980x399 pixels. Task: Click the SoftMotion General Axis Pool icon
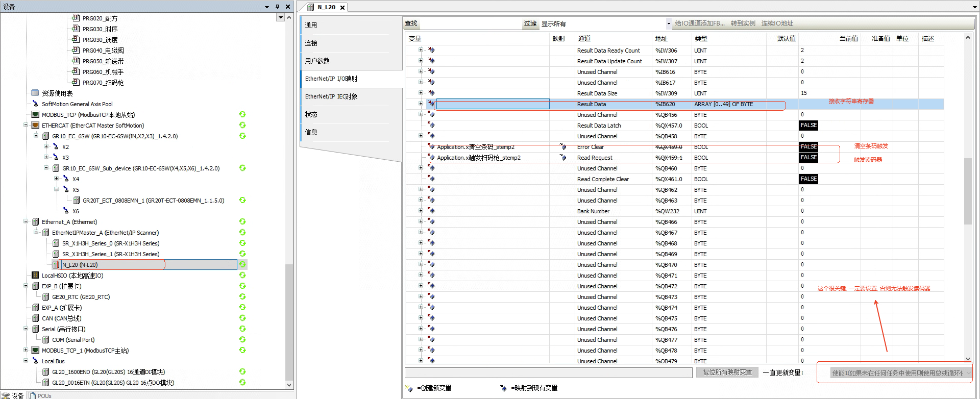tap(35, 104)
